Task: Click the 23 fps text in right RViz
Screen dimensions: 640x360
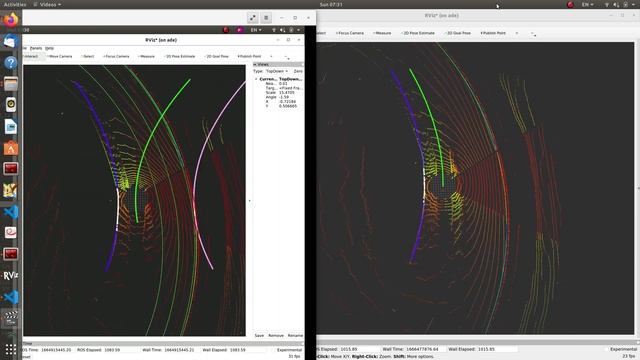Action: pyautogui.click(x=629, y=356)
